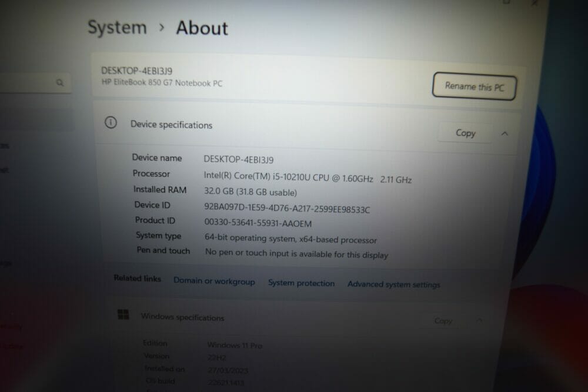Copy the Windows specifications

[x=443, y=321]
